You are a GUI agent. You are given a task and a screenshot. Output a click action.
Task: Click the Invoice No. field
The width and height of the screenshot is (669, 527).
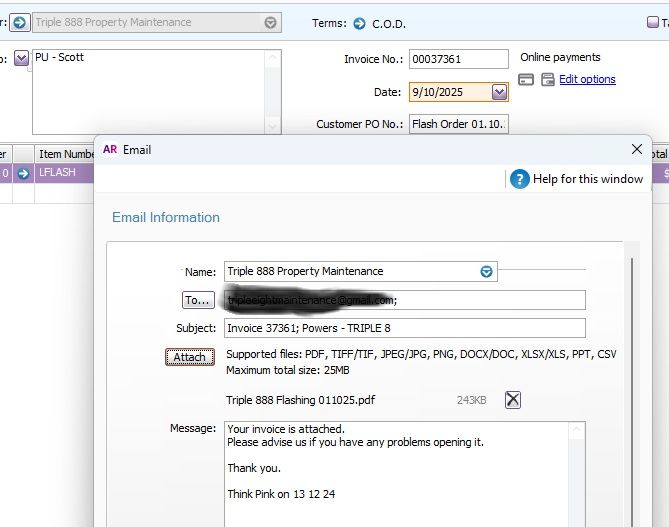point(458,60)
